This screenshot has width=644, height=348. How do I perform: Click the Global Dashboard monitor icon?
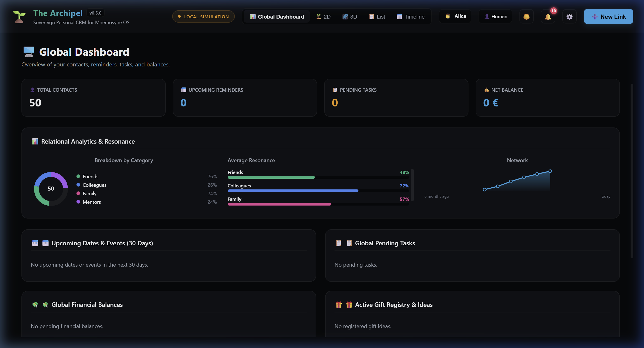point(29,52)
